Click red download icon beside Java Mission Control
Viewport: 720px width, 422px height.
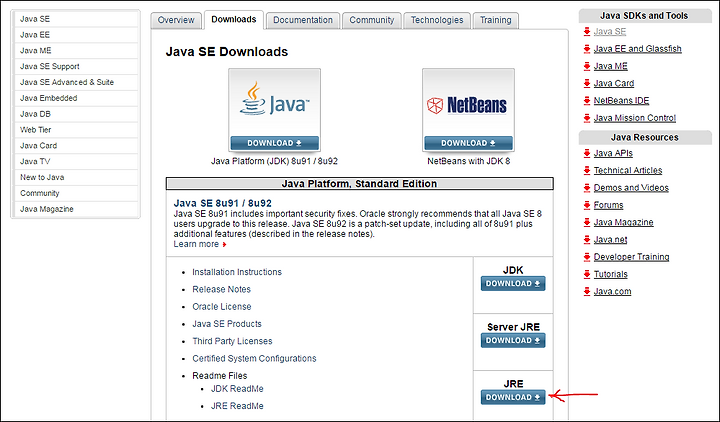[x=586, y=118]
